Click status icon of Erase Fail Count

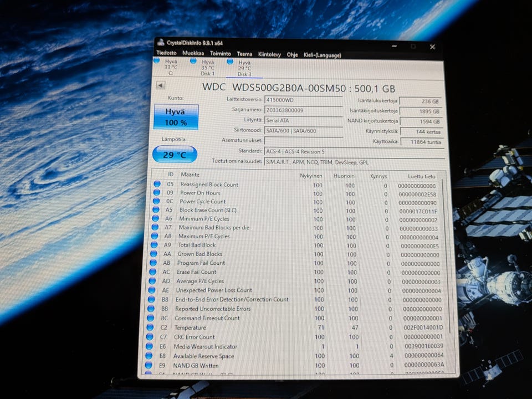click(153, 272)
